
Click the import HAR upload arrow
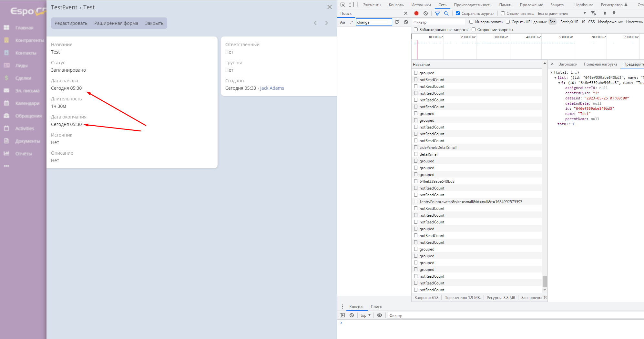point(605,13)
